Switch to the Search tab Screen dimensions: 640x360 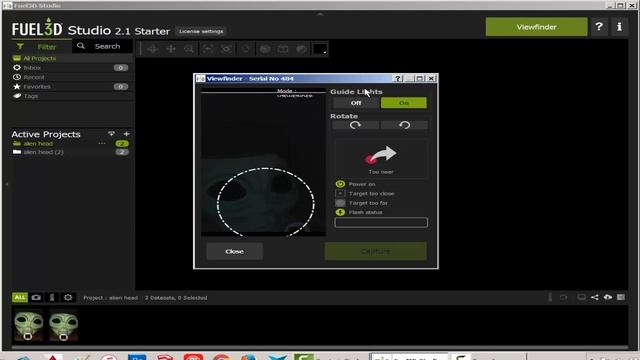click(x=102, y=46)
